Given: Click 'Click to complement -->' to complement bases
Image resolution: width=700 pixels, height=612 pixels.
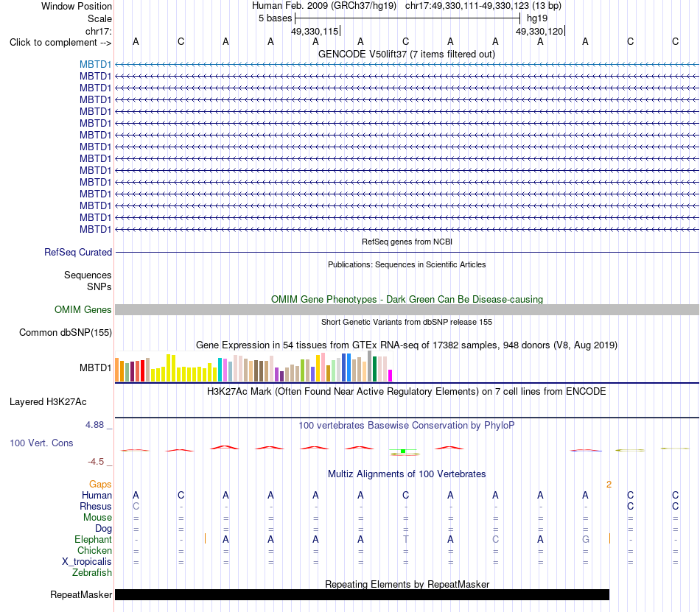Looking at the screenshot, I should click(x=60, y=43).
